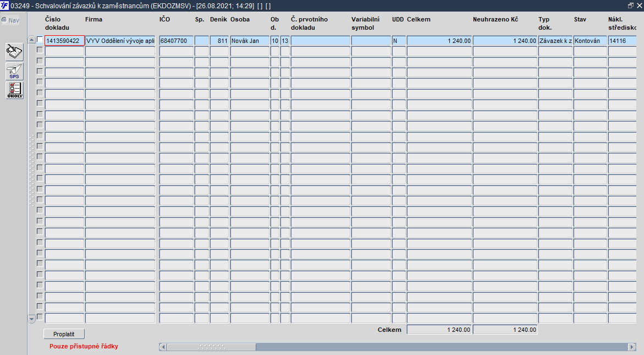Click the Celkem total field at bottom
The image size is (644, 355).
439,330
